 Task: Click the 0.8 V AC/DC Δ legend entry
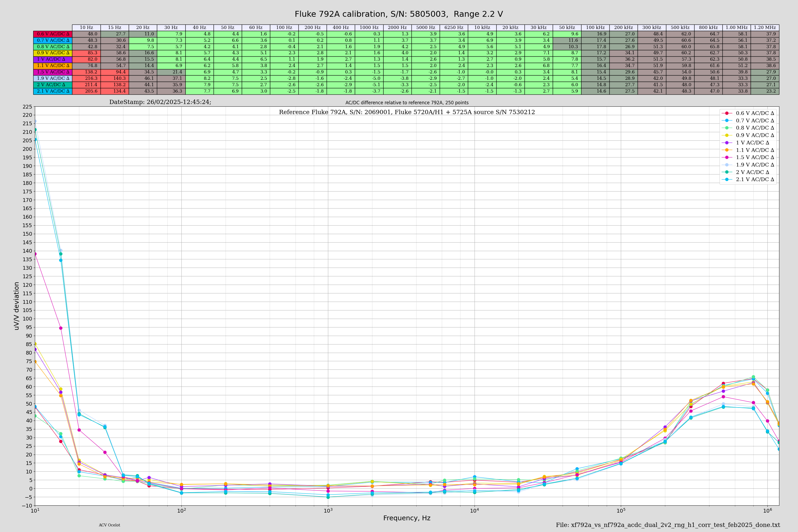tap(748, 128)
